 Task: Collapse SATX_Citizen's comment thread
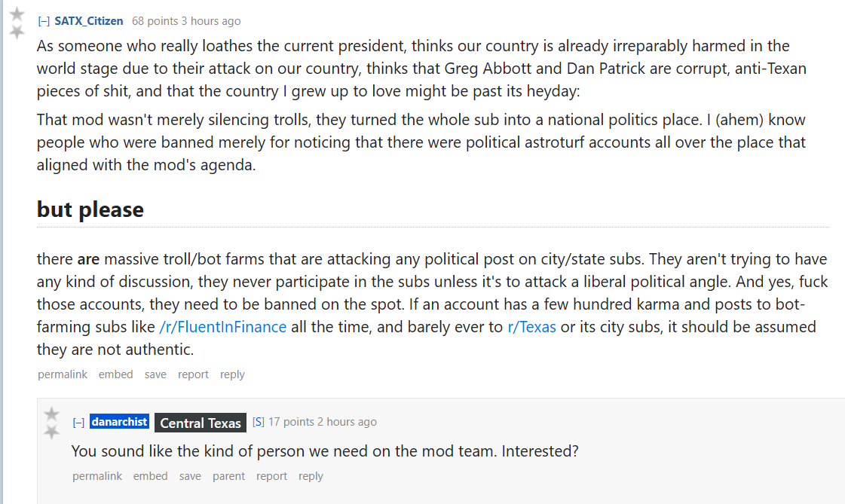(44, 21)
